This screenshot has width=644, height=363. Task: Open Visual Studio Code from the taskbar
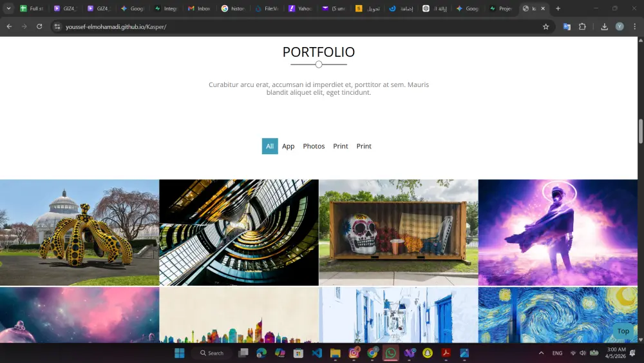[317, 353]
